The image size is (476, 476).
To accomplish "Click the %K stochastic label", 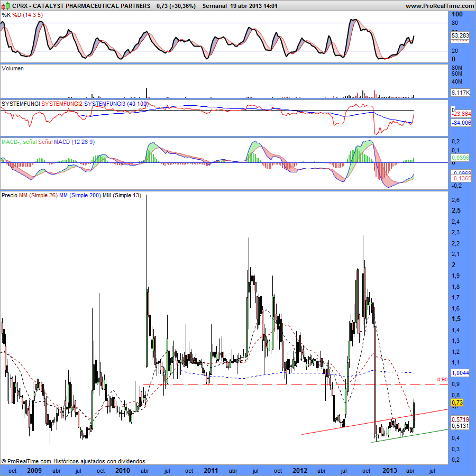I will pyautogui.click(x=6, y=15).
